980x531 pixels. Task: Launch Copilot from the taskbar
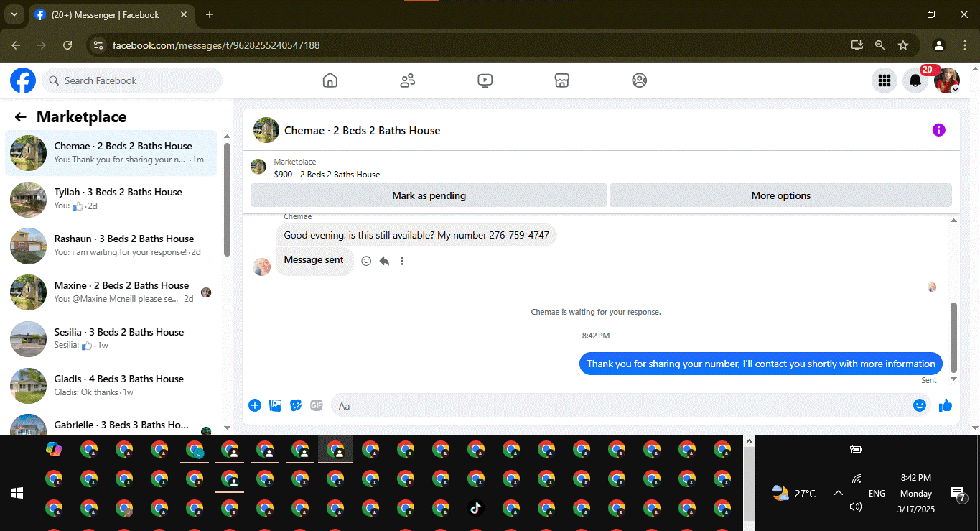tap(54, 450)
